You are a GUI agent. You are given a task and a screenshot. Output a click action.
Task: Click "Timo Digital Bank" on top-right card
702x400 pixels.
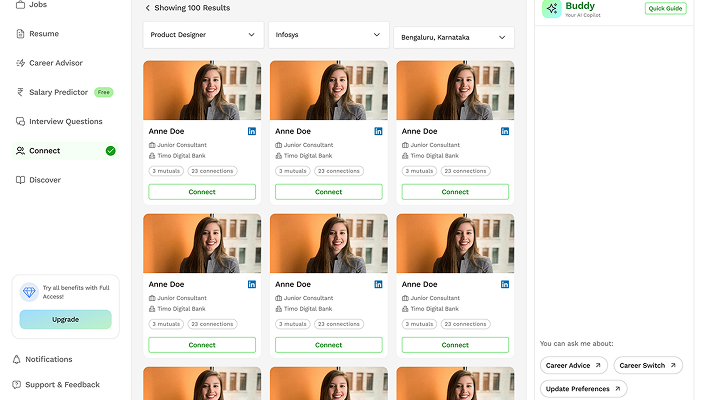435,156
